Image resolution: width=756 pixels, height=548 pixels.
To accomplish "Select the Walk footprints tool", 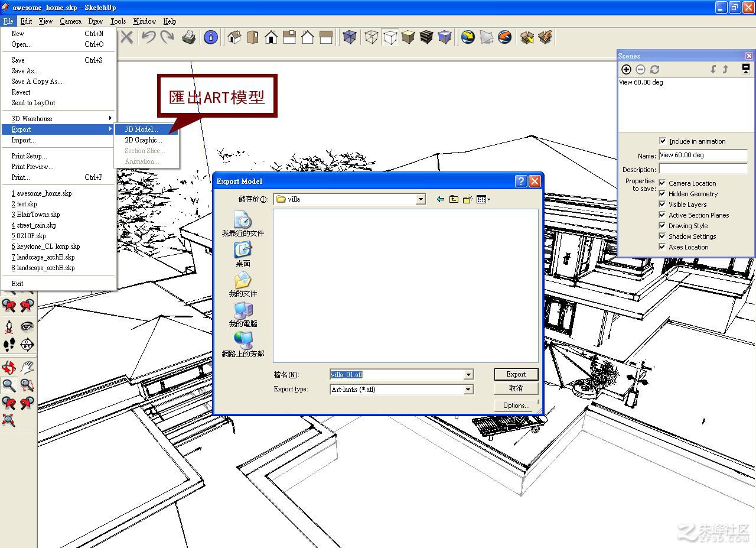I will 9,345.
